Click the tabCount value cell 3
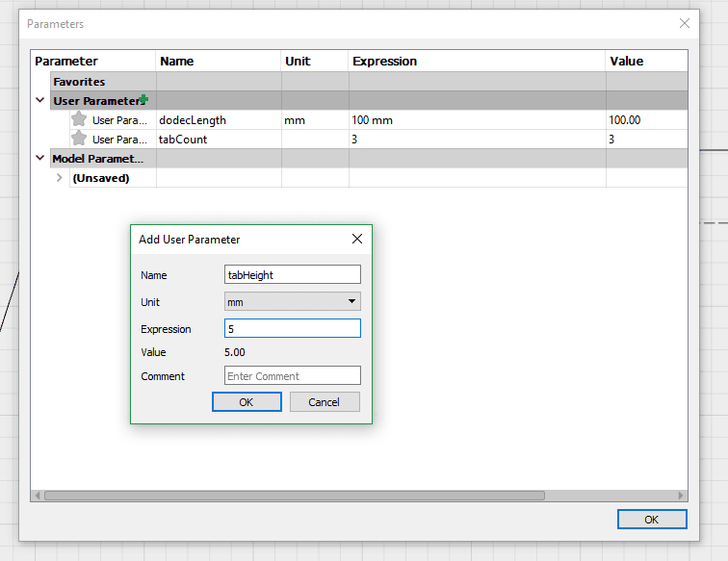The height and width of the screenshot is (561, 728). [x=647, y=140]
